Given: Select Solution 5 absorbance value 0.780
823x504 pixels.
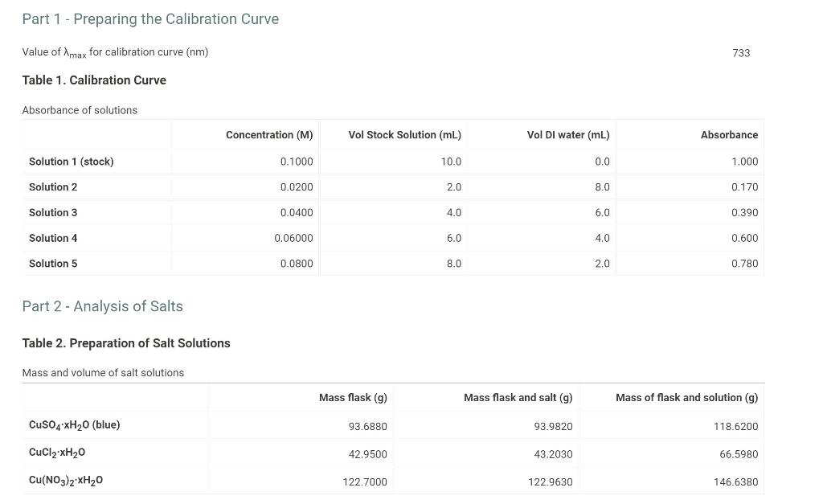Looking at the screenshot, I should pyautogui.click(x=743, y=263).
